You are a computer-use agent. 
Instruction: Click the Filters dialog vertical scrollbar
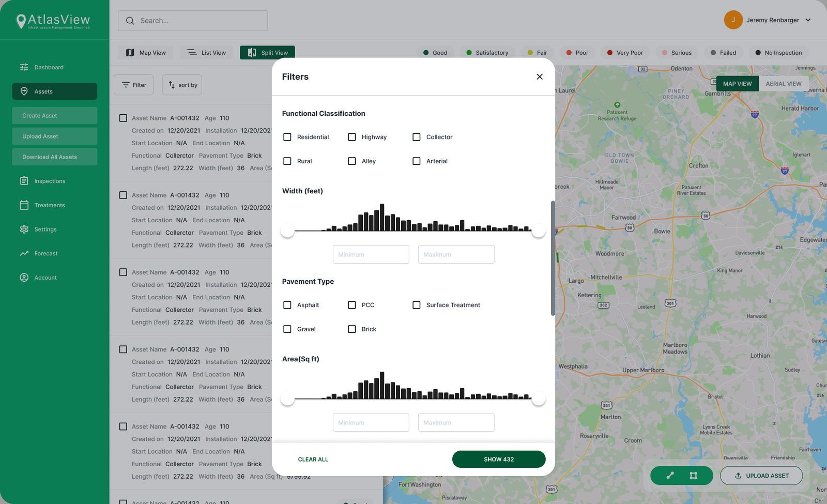(553, 258)
